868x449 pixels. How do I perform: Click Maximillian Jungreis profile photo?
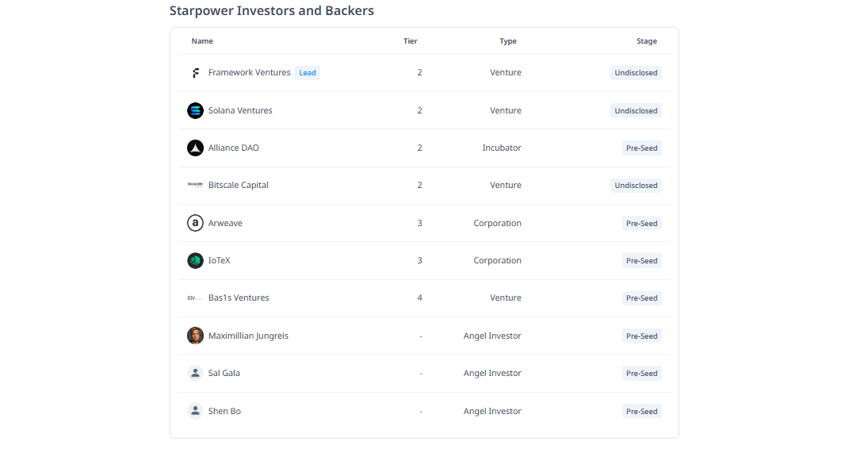[195, 336]
